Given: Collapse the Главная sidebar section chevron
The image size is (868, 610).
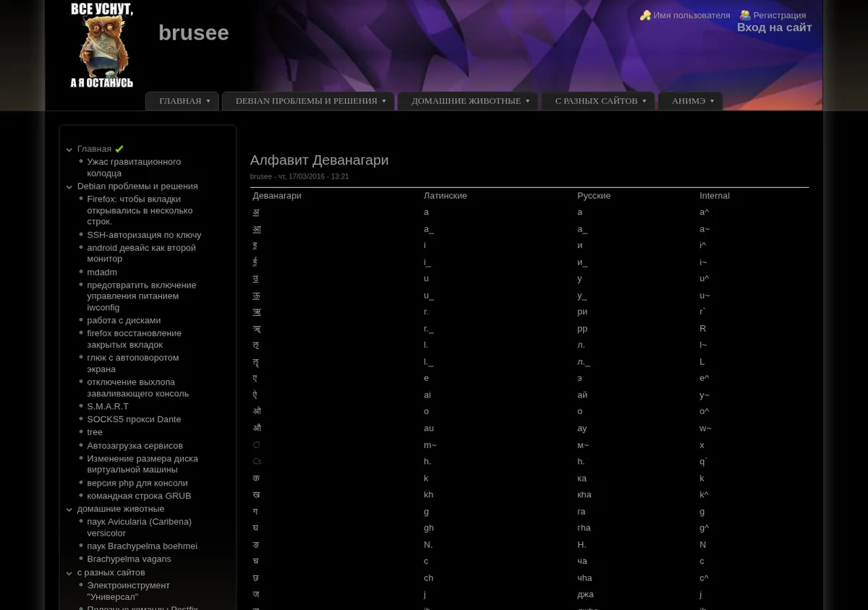Looking at the screenshot, I should (69, 150).
